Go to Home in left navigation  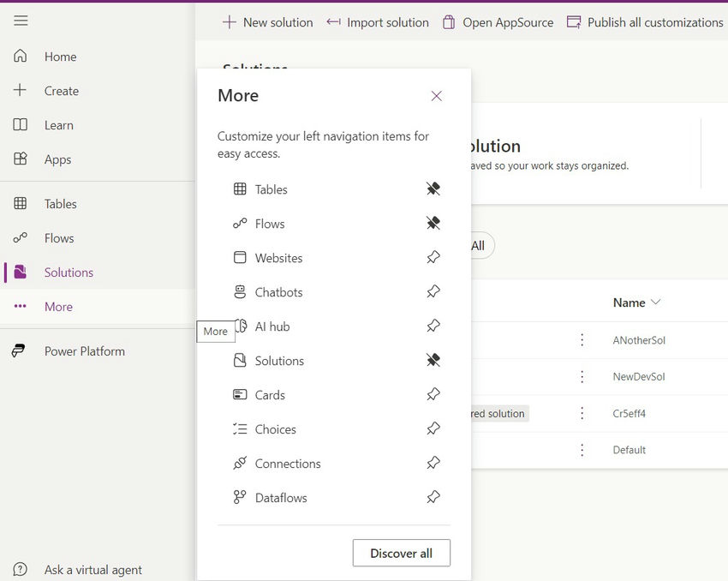tap(60, 57)
